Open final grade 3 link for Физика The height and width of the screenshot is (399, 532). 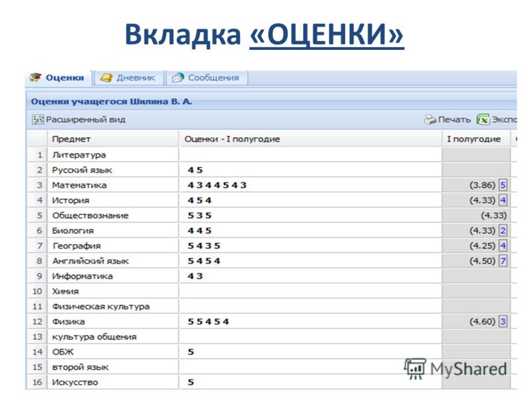tap(503, 321)
